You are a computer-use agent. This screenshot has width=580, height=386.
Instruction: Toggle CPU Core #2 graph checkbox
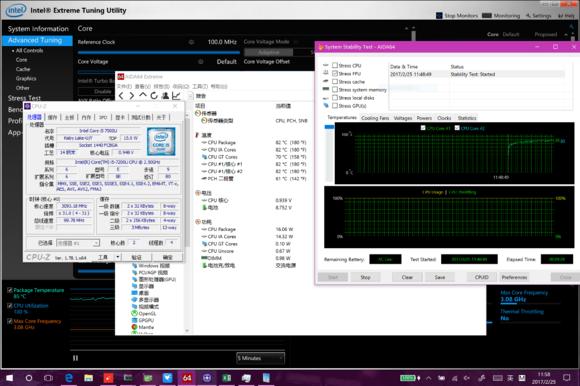[457, 128]
